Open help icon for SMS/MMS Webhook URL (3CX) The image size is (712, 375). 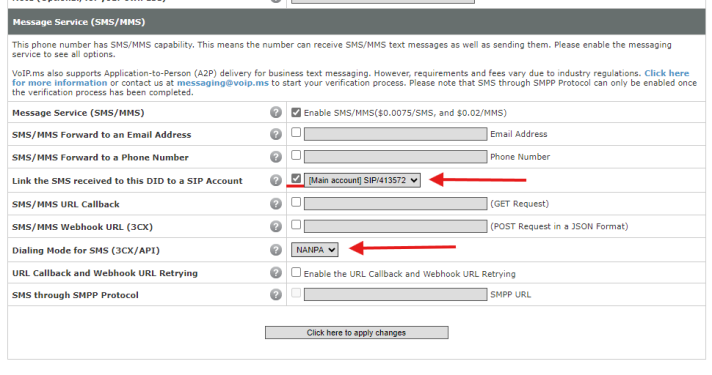(x=276, y=226)
